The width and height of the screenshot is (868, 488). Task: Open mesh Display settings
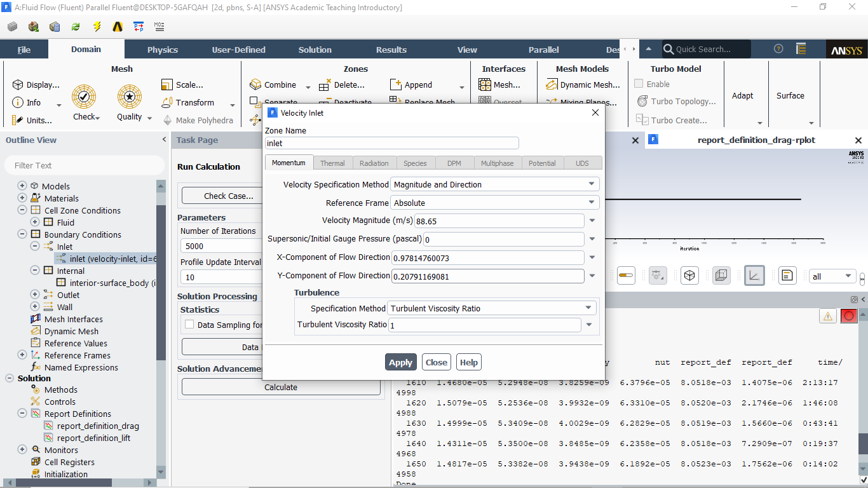pos(36,85)
